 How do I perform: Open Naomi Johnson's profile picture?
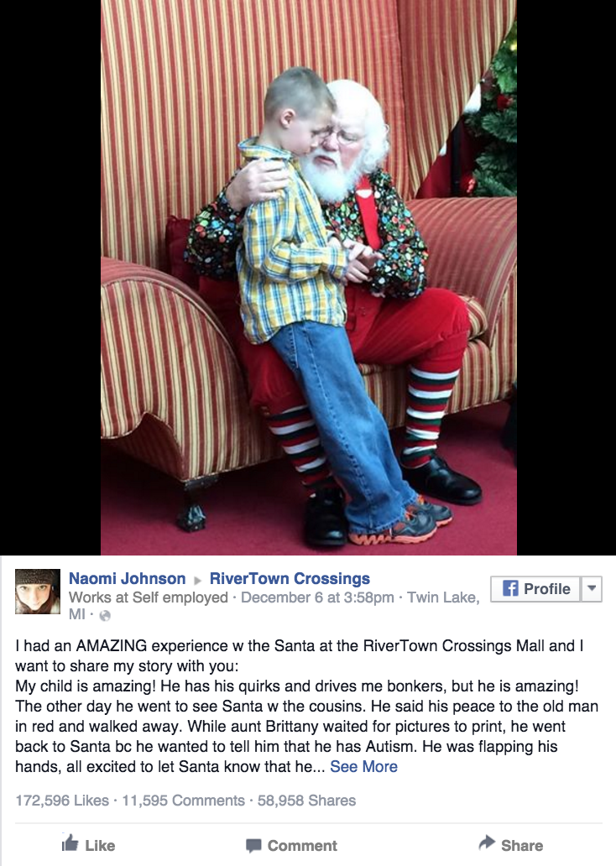point(38,592)
